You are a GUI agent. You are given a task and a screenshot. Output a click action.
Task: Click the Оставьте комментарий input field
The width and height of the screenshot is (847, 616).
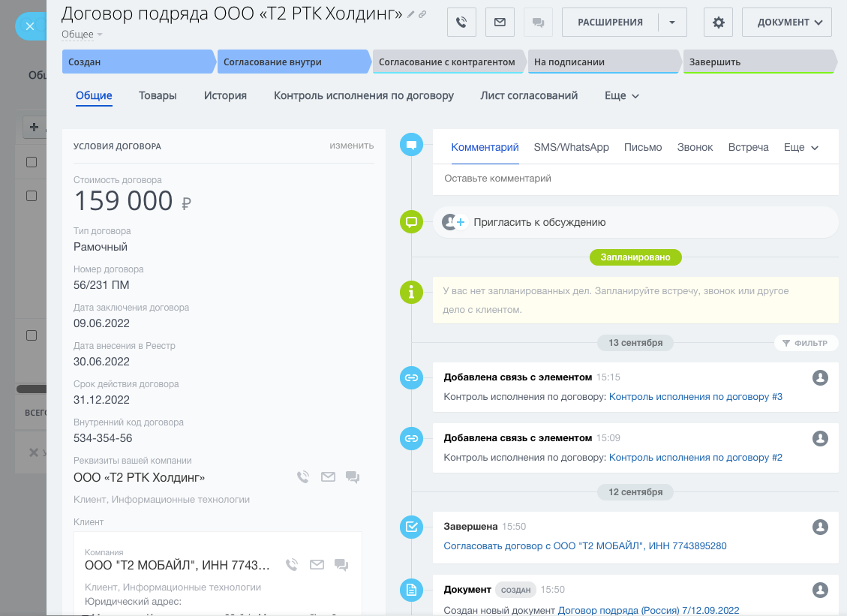(635, 179)
